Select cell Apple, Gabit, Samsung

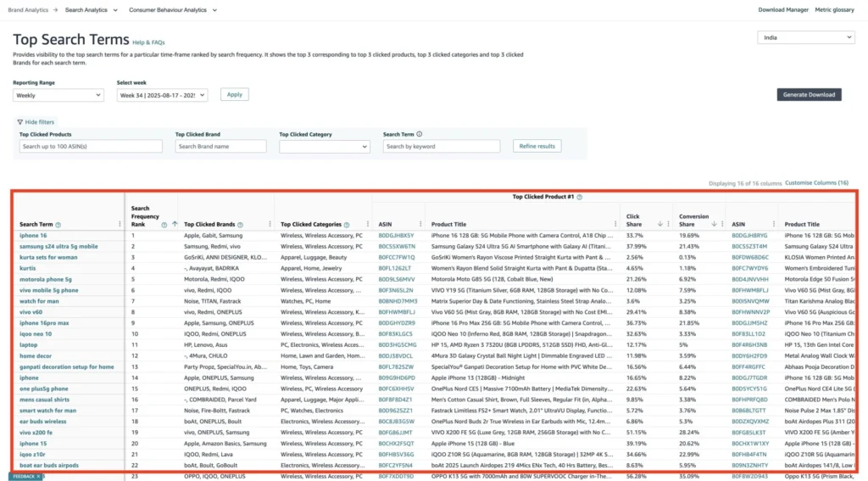coord(213,236)
